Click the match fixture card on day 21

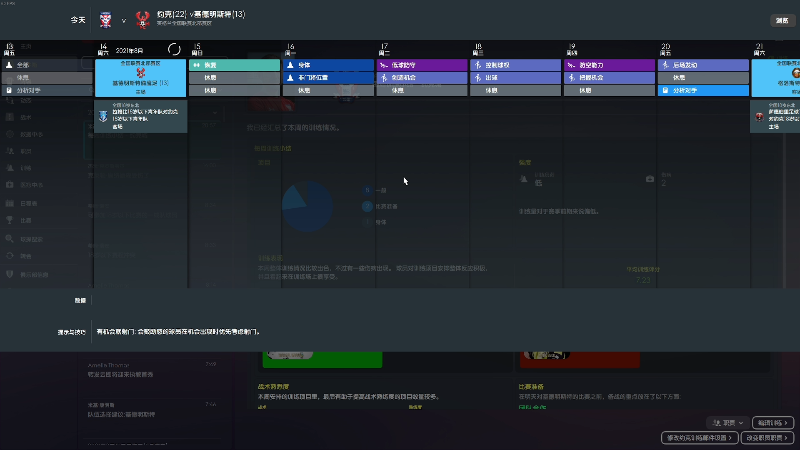tap(776, 78)
